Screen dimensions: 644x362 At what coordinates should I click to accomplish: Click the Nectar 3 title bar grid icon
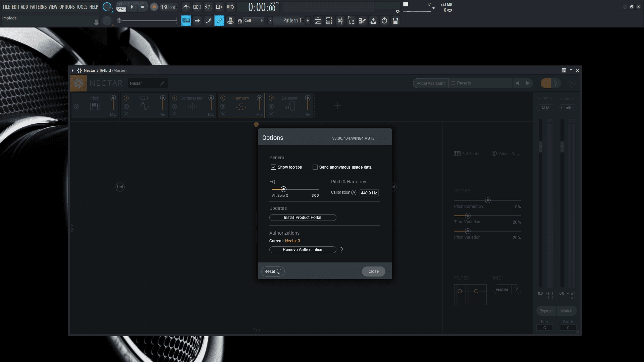tap(564, 70)
